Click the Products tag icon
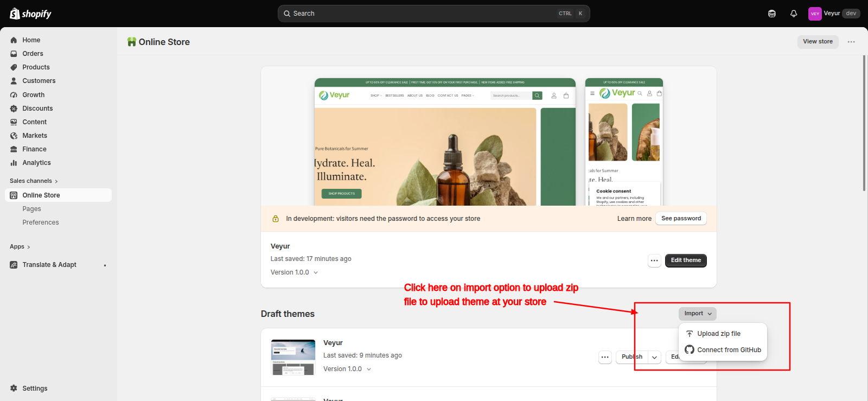The height and width of the screenshot is (401, 868). coord(14,67)
